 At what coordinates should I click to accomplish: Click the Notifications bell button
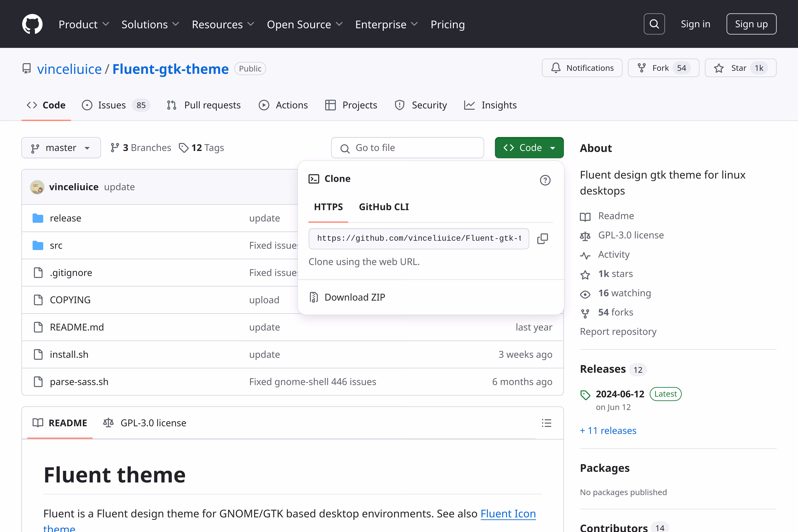(x=582, y=68)
